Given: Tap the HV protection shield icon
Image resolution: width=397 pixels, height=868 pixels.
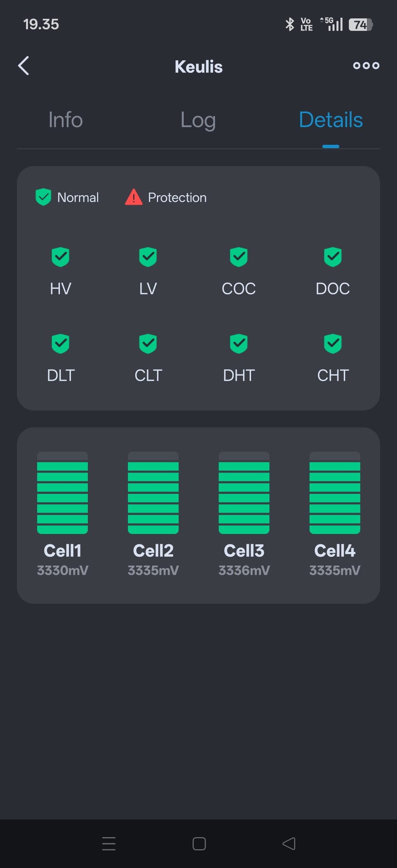Looking at the screenshot, I should tap(60, 257).
